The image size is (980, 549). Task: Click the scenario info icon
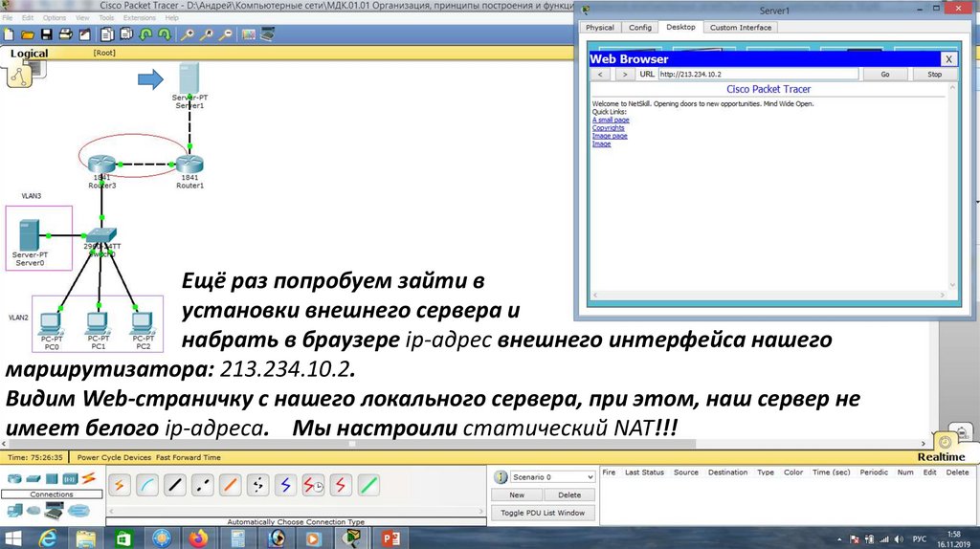coord(500,477)
